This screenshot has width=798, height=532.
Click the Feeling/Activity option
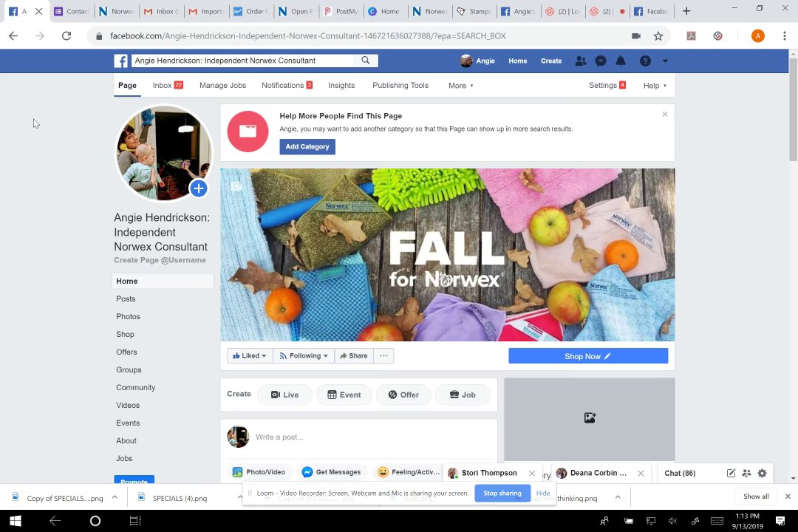409,472
